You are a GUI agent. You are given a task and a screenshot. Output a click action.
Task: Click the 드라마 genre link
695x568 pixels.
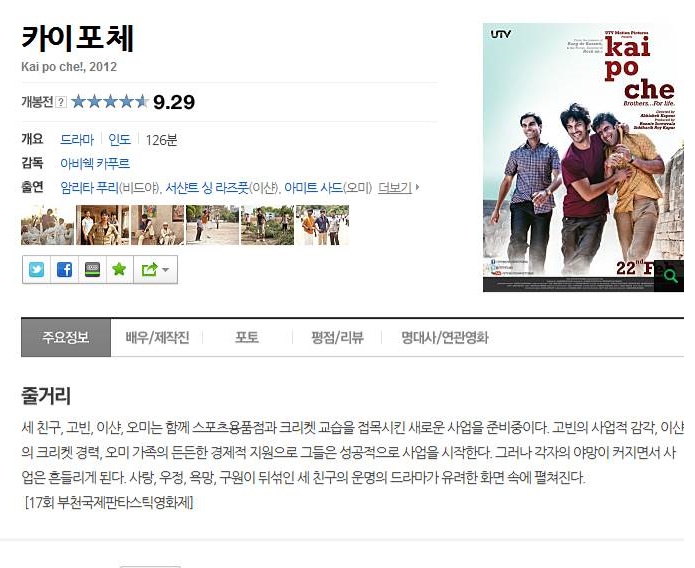pos(77,140)
